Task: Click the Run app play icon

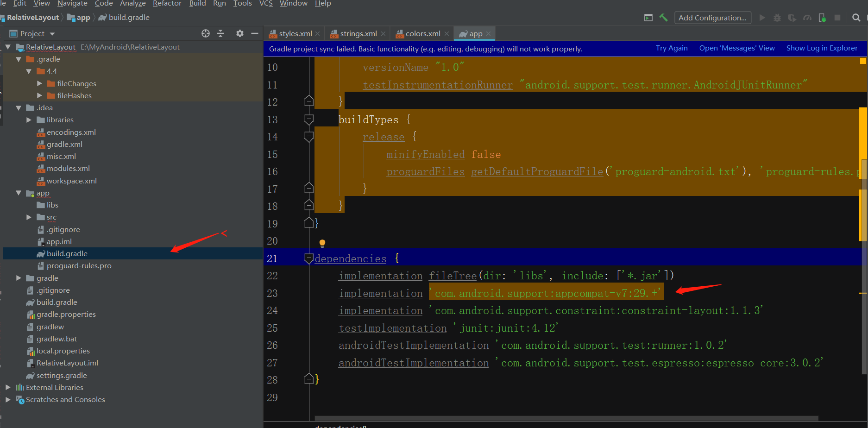Action: click(x=762, y=17)
